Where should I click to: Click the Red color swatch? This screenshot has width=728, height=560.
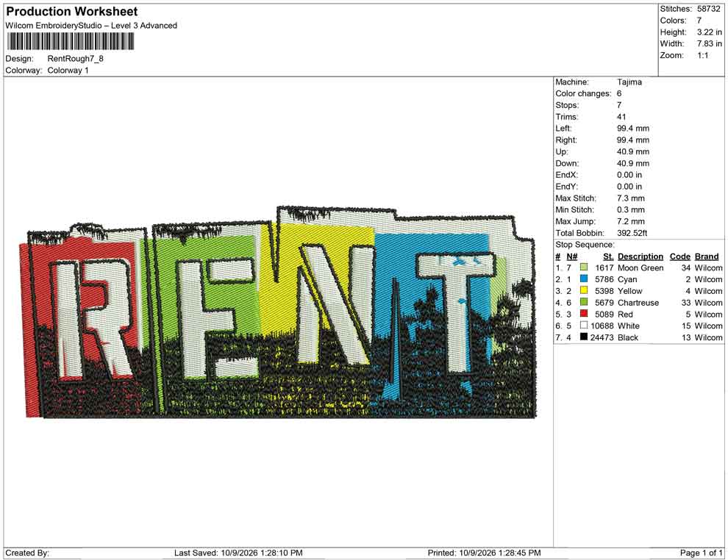[x=584, y=314]
